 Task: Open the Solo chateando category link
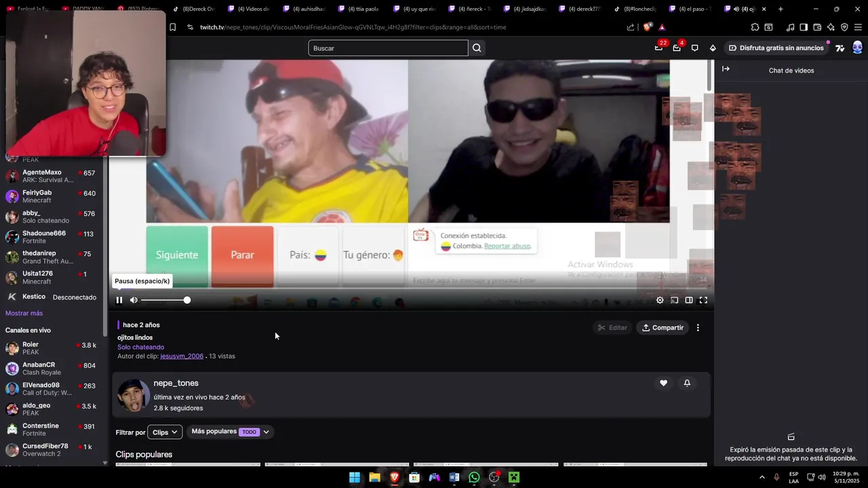coord(140,347)
